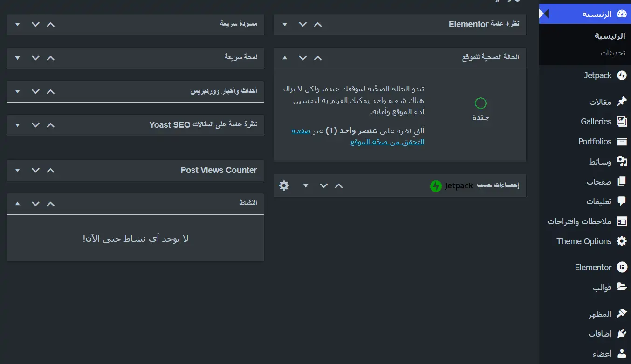Toggle the Elementor overview panel open

(285, 24)
